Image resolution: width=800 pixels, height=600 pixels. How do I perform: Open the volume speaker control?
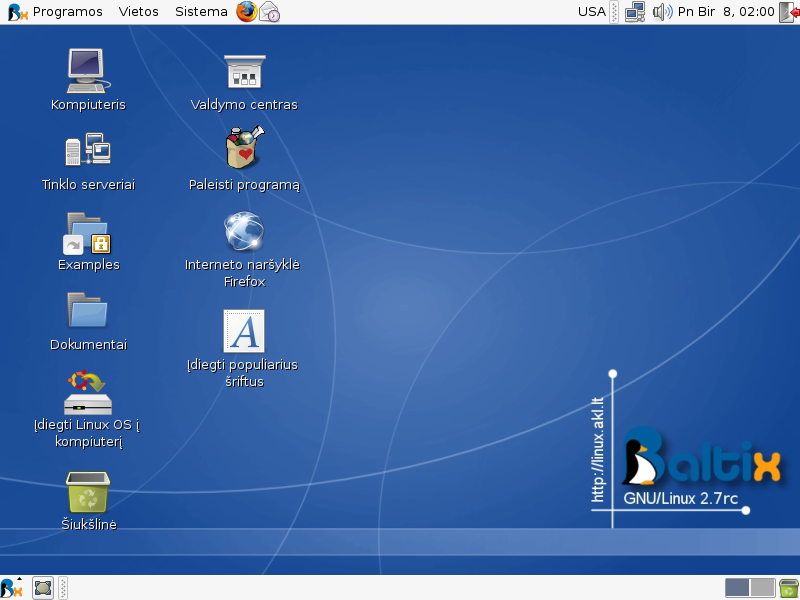[661, 12]
